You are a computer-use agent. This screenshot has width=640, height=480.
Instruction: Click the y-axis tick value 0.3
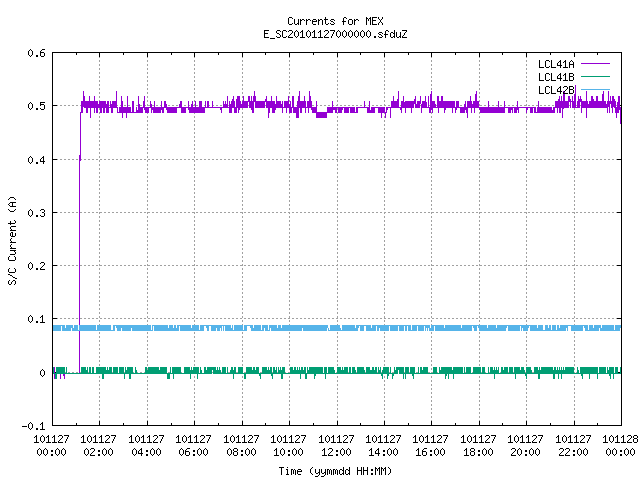36,213
